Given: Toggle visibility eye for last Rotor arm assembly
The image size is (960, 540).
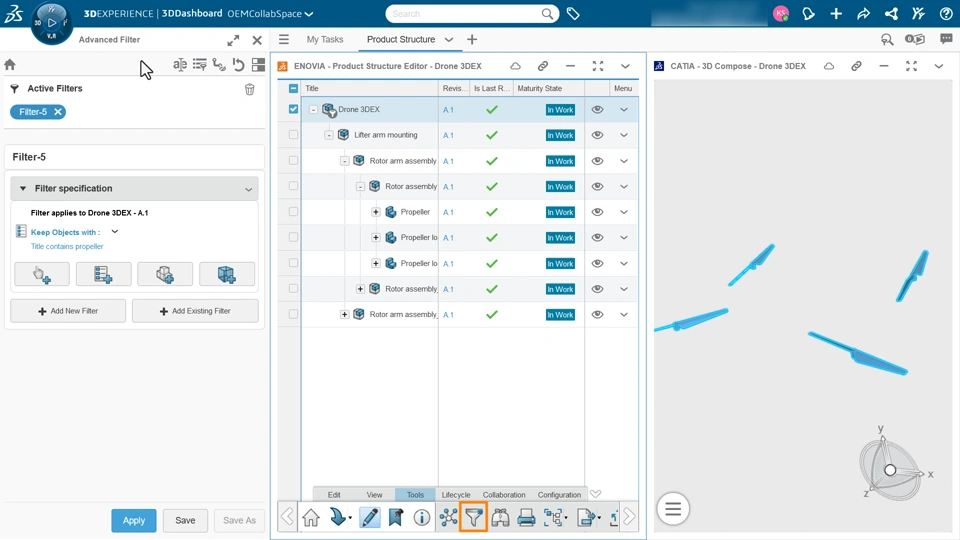Looking at the screenshot, I should point(598,315).
